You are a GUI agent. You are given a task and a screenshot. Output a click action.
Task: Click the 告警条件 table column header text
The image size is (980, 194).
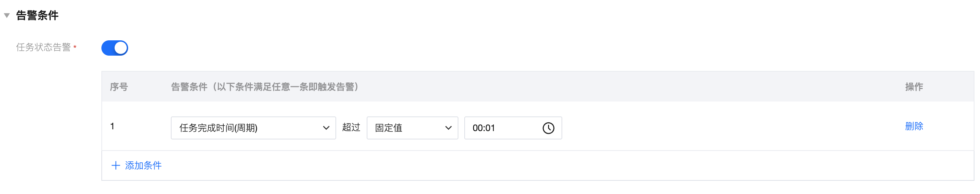coord(265,87)
